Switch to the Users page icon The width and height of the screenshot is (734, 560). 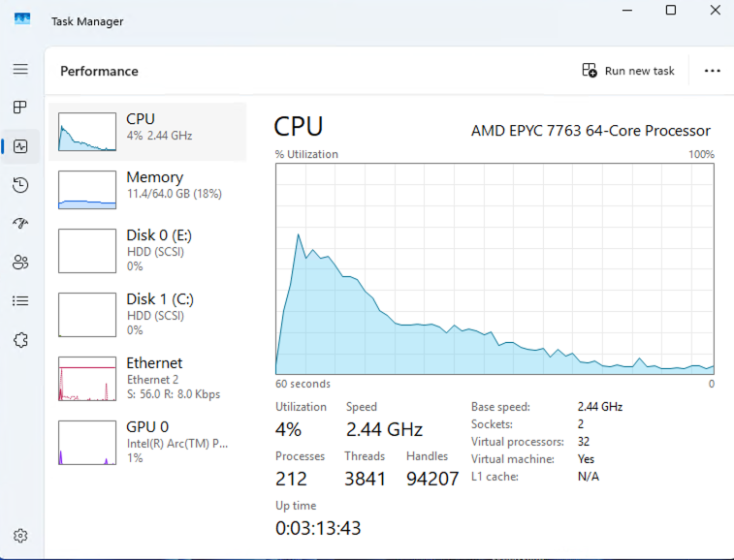point(20,263)
